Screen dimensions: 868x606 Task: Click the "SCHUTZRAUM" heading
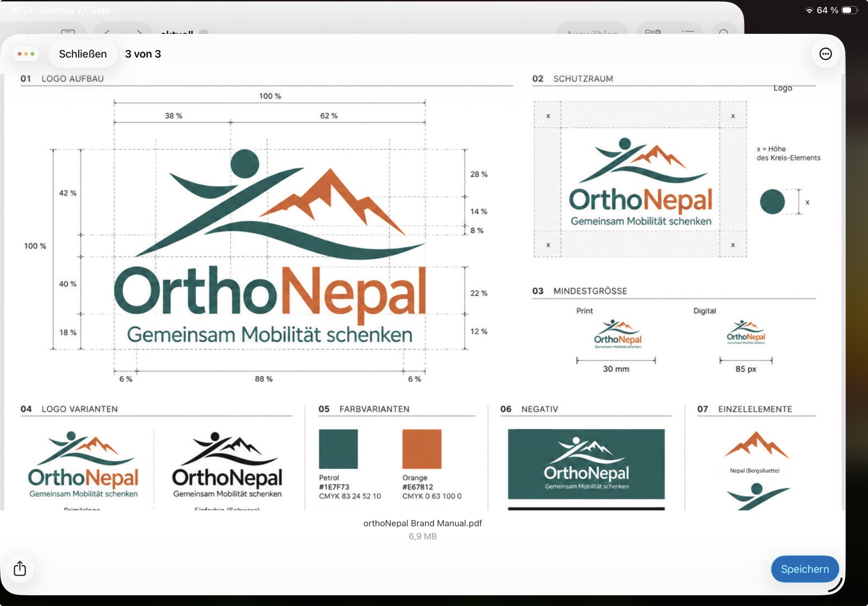click(583, 79)
